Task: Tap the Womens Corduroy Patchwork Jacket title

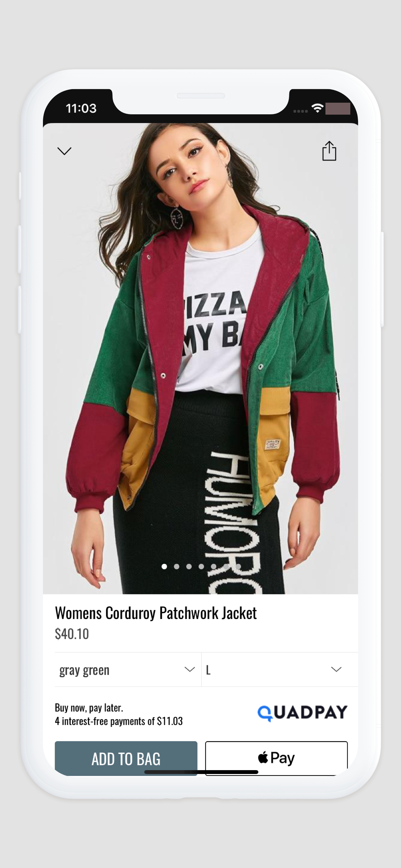Action: pyautogui.click(x=156, y=613)
